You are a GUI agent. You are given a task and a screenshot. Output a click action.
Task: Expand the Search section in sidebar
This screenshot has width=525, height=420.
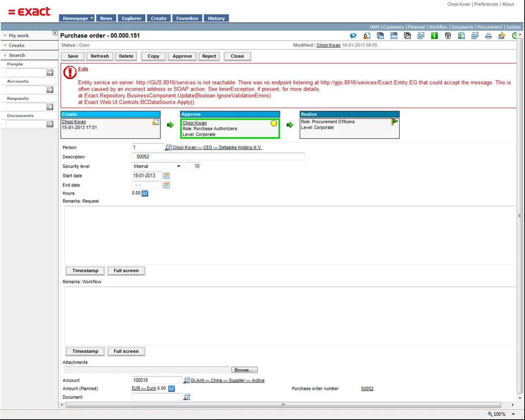tap(17, 55)
